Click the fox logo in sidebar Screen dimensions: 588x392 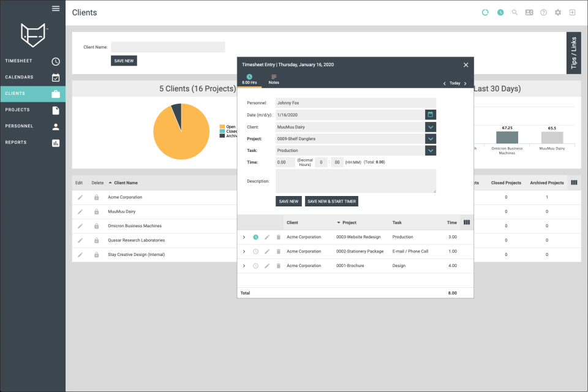click(33, 35)
